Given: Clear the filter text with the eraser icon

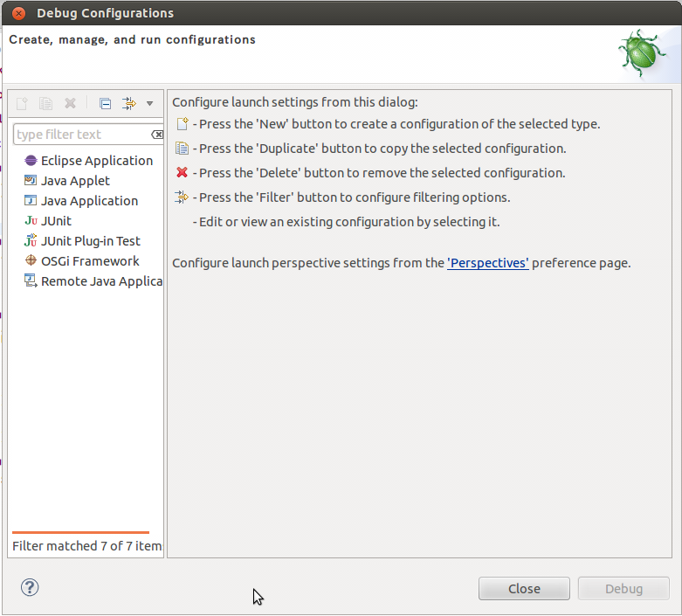Looking at the screenshot, I should click(157, 135).
